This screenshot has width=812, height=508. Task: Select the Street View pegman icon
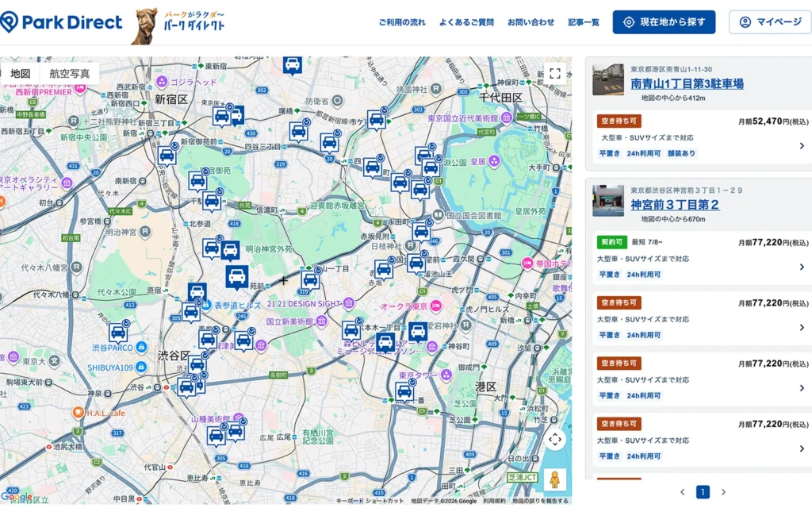[555, 480]
